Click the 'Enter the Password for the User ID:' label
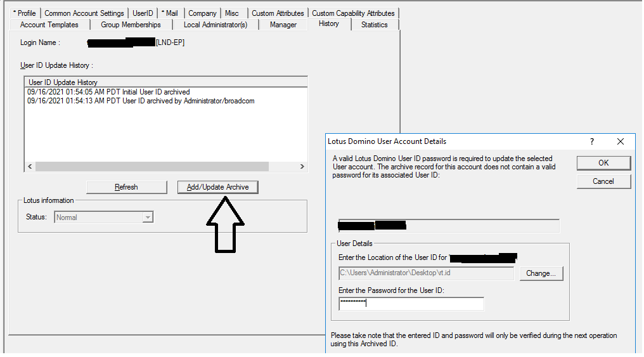Viewport: 644px width, 357px height. tap(392, 290)
